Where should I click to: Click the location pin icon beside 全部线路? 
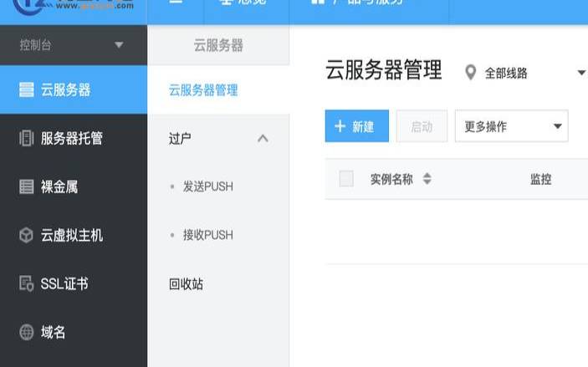click(x=471, y=73)
